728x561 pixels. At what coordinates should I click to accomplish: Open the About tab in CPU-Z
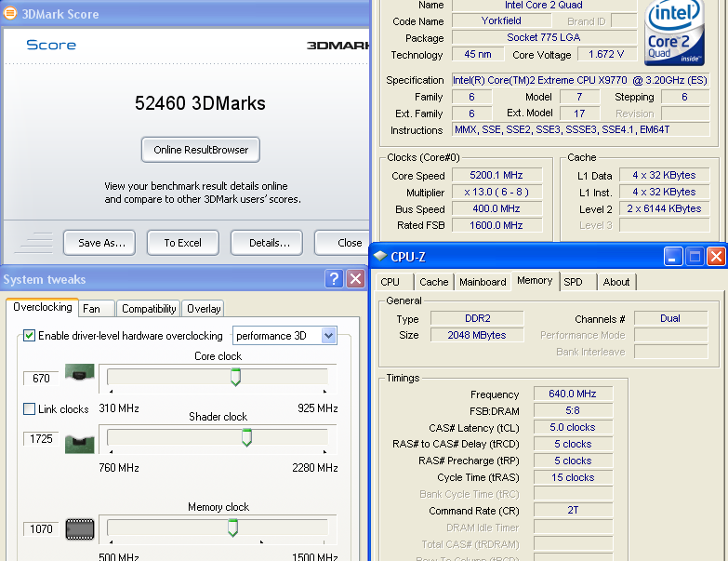pyautogui.click(x=616, y=282)
